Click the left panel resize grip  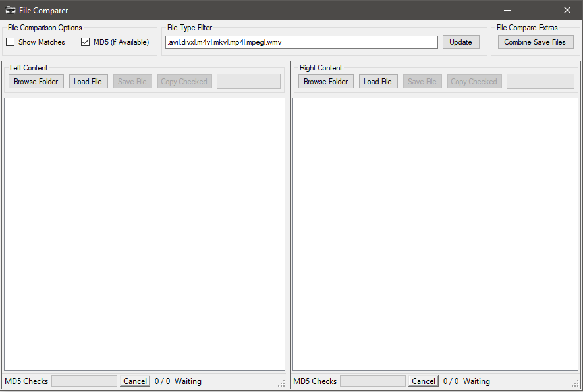pos(282,383)
